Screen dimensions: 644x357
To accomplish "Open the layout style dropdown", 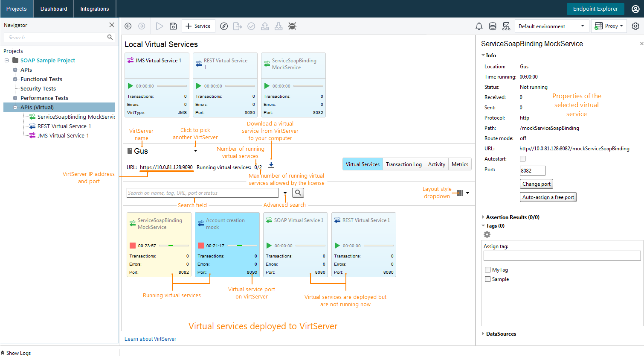I will (x=462, y=193).
